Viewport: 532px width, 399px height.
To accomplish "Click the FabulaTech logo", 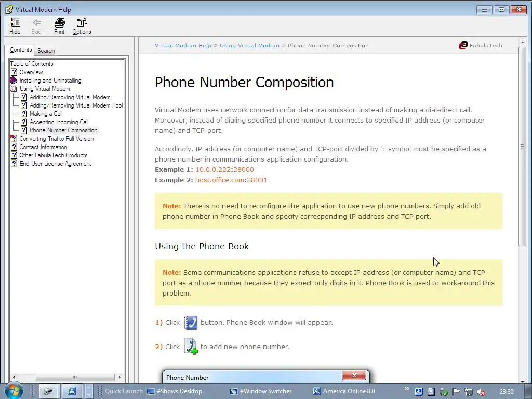I will coord(480,46).
